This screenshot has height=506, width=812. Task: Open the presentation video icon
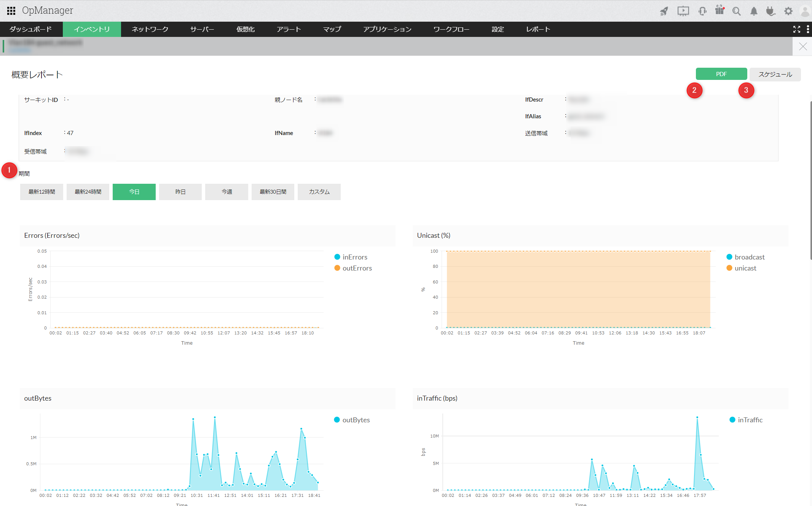(x=683, y=11)
